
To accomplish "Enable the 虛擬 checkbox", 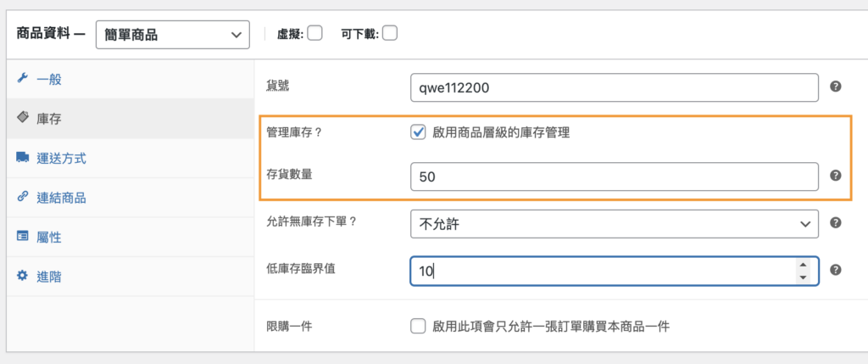I will click(315, 34).
